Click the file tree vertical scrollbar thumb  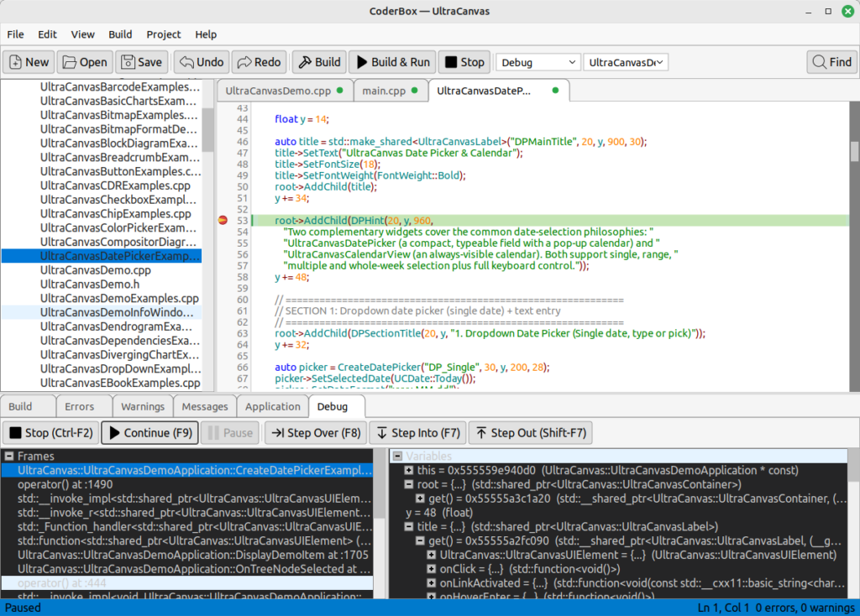click(x=208, y=130)
